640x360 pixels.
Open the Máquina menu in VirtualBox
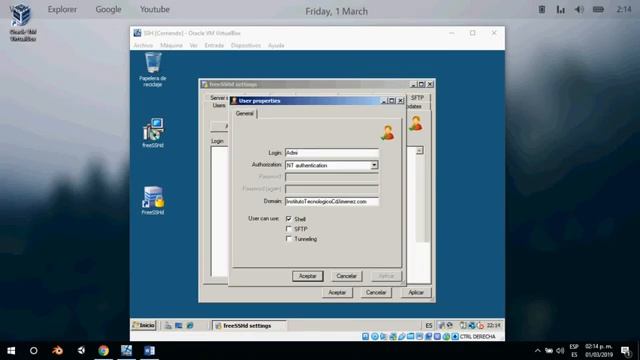pyautogui.click(x=171, y=45)
